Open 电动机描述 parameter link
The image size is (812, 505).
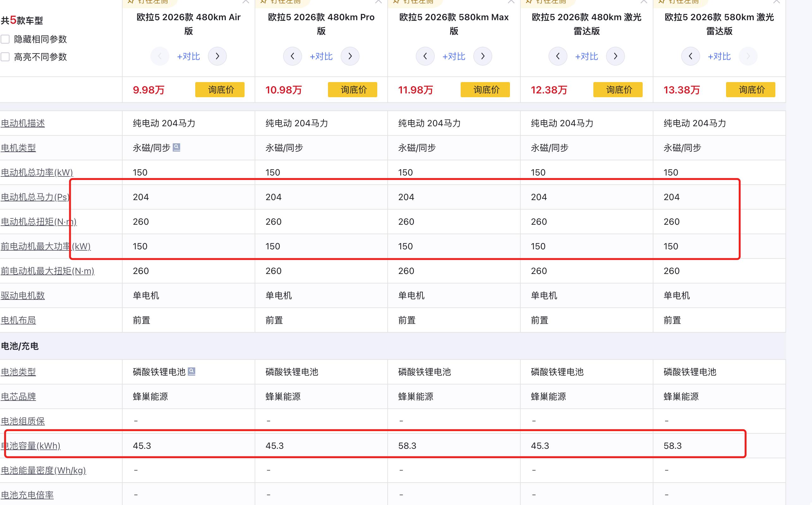23,123
